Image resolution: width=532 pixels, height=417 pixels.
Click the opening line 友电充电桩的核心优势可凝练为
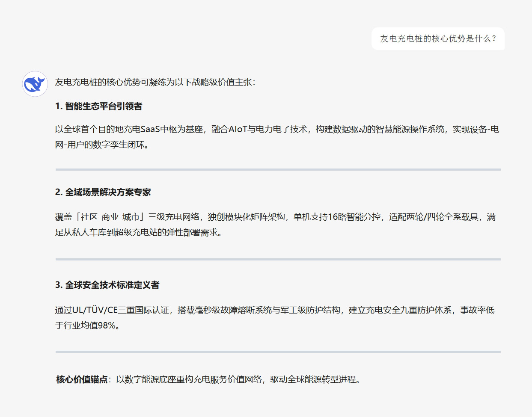pos(128,81)
